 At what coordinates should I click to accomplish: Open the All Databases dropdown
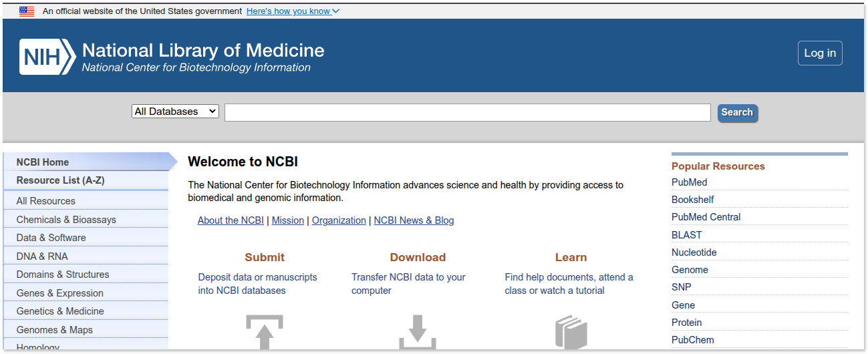click(176, 112)
